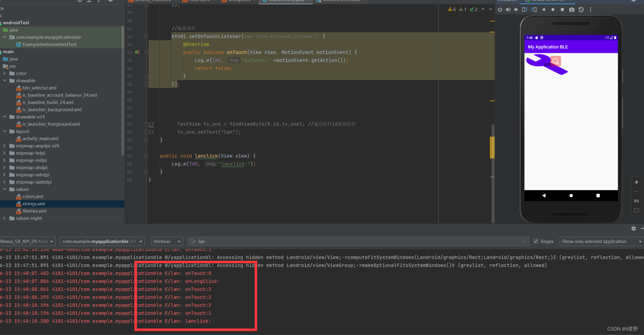The height and width of the screenshot is (335, 644).
Task: Open the Nexus_5X_API_29 device dropdown
Action: [x=28, y=241]
